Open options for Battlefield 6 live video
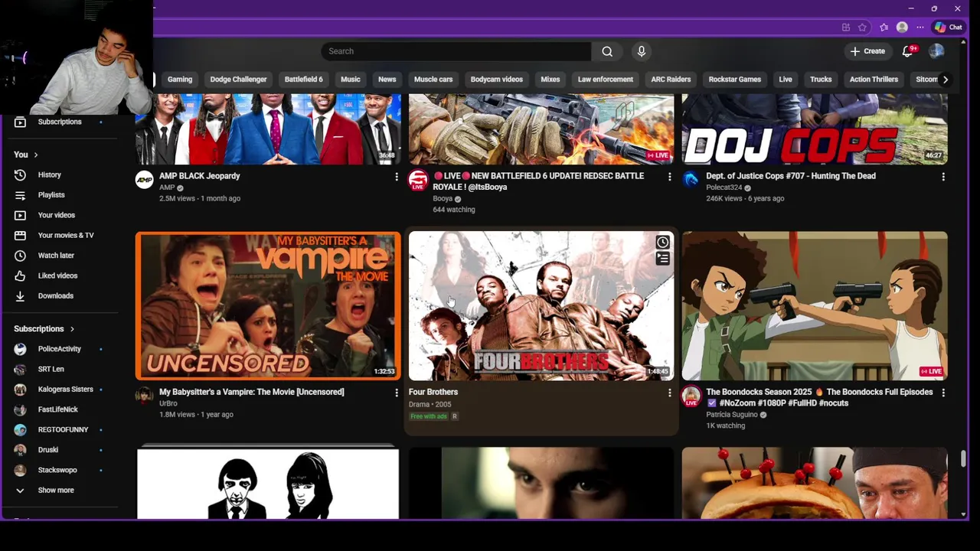Viewport: 980px width, 551px height. pos(670,177)
